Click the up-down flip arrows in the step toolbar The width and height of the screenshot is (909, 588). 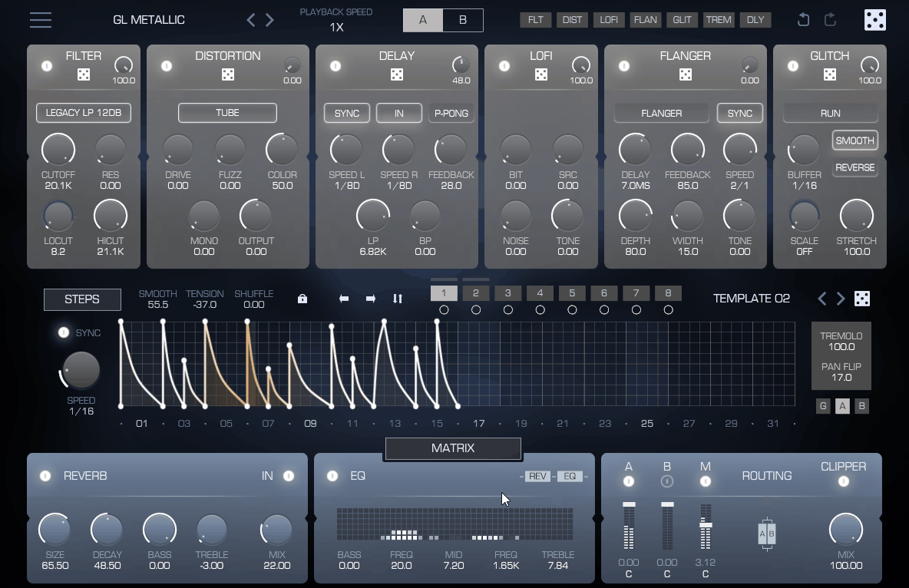pyautogui.click(x=398, y=299)
